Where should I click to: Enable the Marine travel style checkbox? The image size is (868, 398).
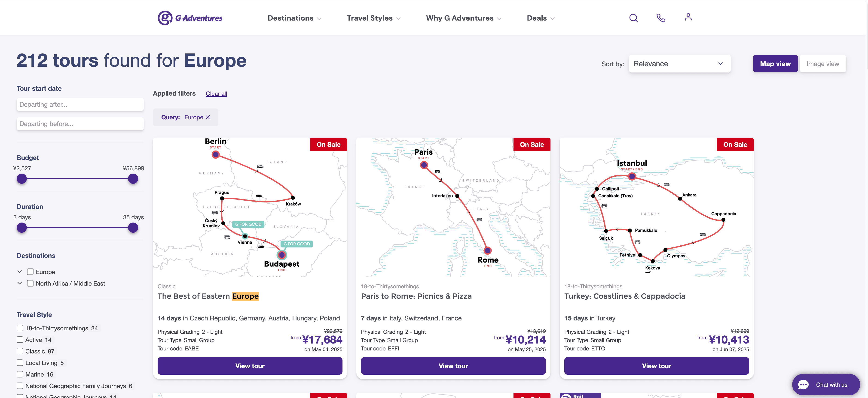[x=20, y=374]
